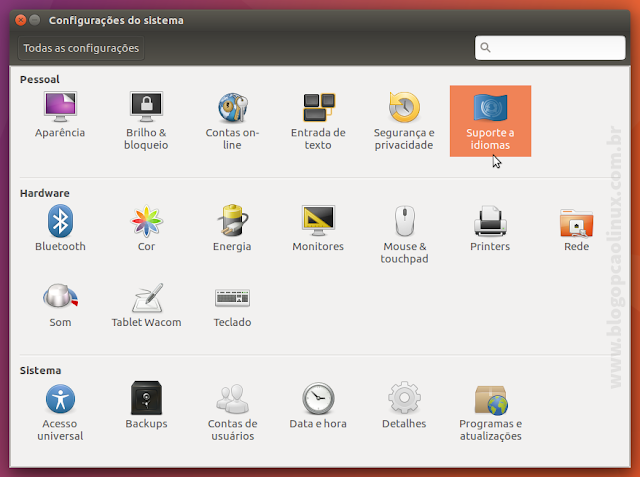This screenshot has height=477, width=640.
Task: Open Contas on-line settings
Action: 232,121
